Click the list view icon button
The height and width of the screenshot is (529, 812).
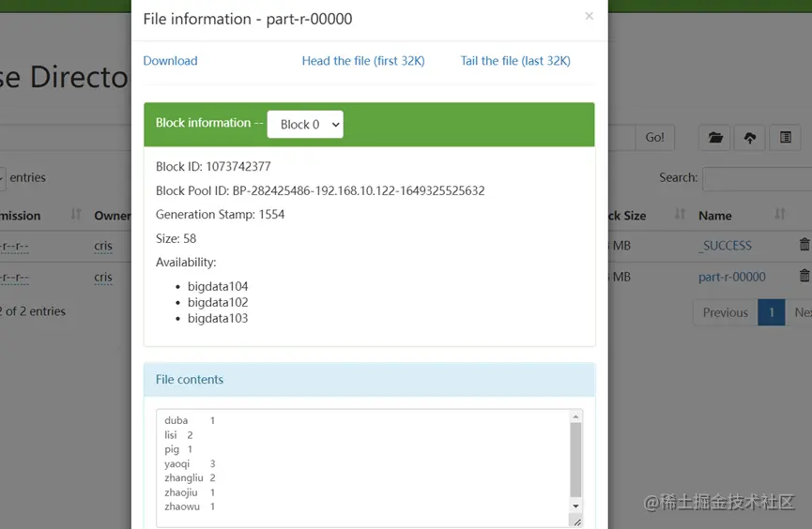click(785, 137)
